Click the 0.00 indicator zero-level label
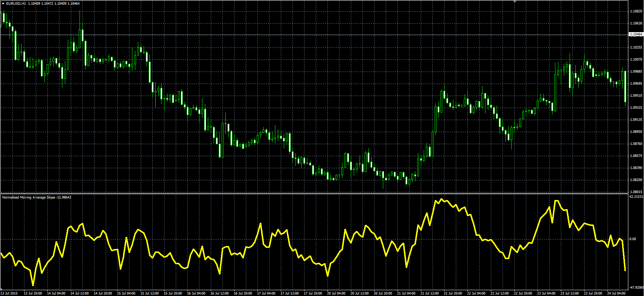This screenshot has height=296, width=644. 633,239
